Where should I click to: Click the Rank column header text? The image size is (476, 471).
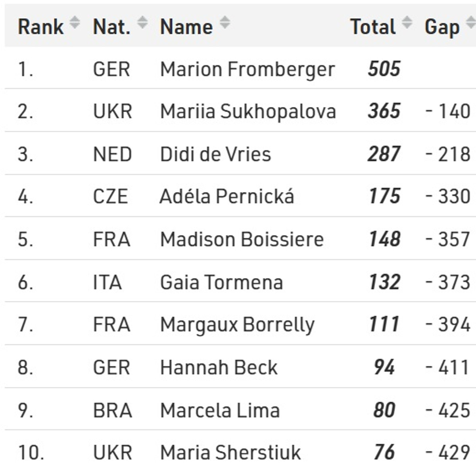click(40, 27)
